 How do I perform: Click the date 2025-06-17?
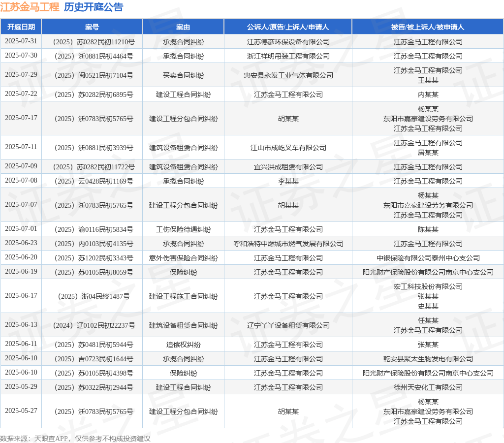(x=21, y=296)
